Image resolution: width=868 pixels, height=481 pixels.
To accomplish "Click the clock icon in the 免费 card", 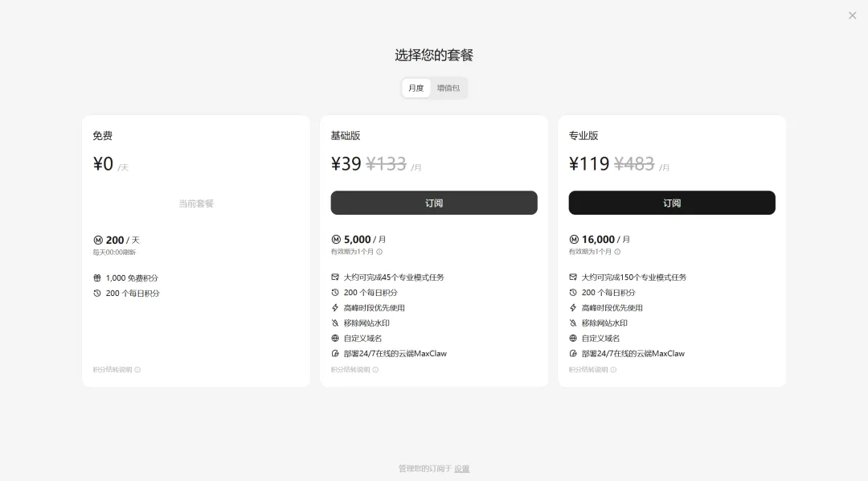I will [97, 293].
